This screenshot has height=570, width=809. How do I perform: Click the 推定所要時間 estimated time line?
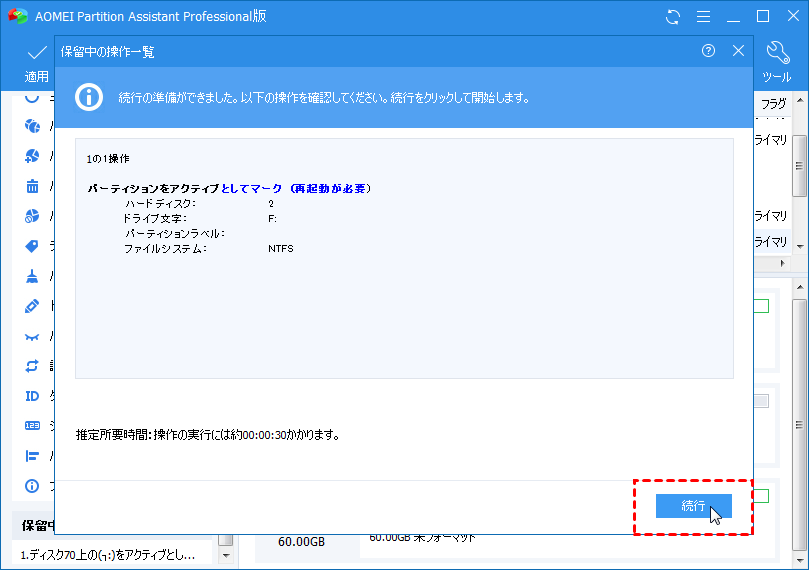[208, 435]
